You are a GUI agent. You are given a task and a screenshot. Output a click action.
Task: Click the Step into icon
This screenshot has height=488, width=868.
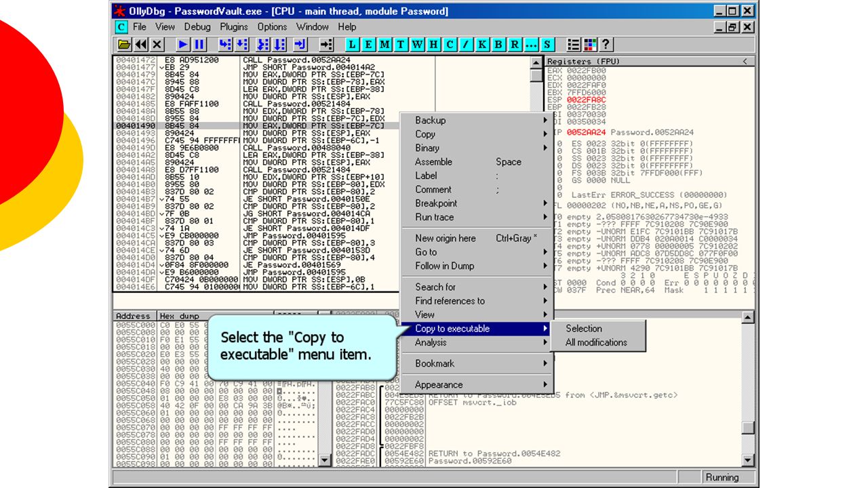[225, 45]
